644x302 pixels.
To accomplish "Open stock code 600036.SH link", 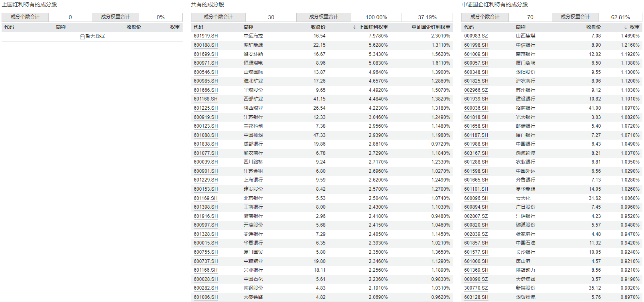I will pyautogui.click(x=476, y=108).
